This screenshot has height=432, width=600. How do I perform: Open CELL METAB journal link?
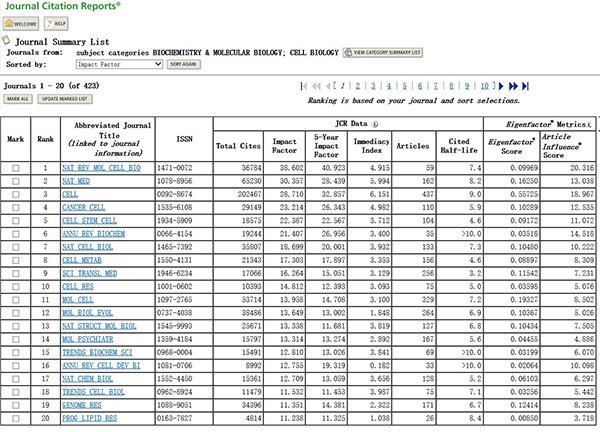[82, 260]
